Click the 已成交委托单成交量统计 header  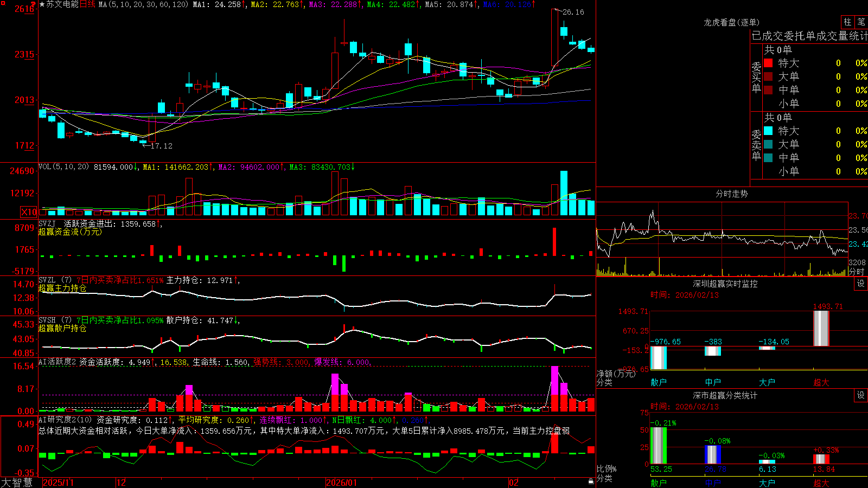809,36
